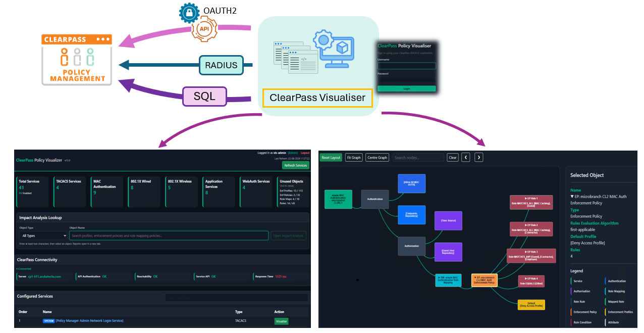This screenshot has width=644, height=333.
Task: Expand the RM simple MAC Authentication Role Mapping node
Action: tap(448, 280)
